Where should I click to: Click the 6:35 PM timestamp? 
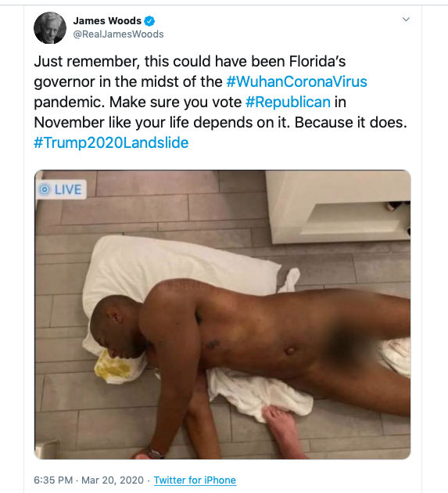pyautogui.click(x=53, y=480)
